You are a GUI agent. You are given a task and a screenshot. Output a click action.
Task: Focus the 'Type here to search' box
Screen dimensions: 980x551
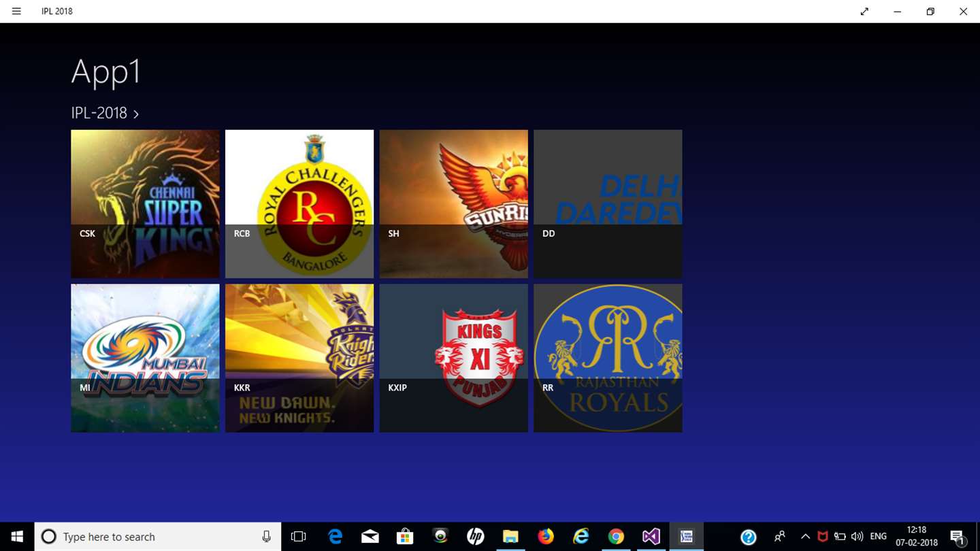click(158, 537)
